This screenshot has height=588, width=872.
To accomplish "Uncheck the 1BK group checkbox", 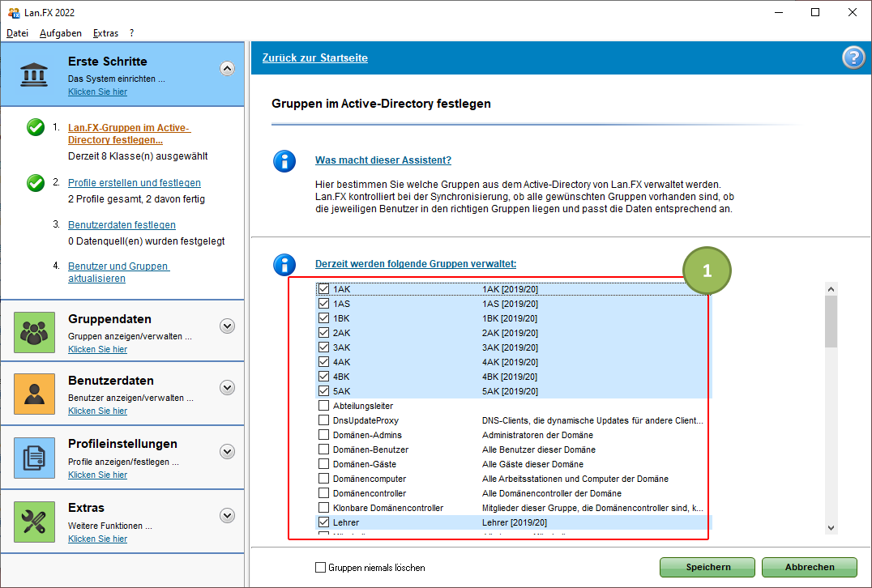I will (323, 318).
